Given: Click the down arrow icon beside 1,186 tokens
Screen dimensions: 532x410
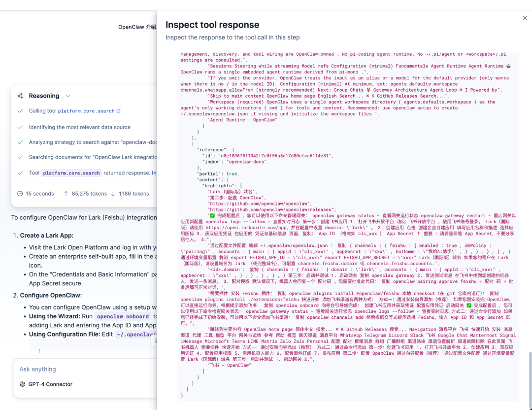Looking at the screenshot, I should click(113, 194).
